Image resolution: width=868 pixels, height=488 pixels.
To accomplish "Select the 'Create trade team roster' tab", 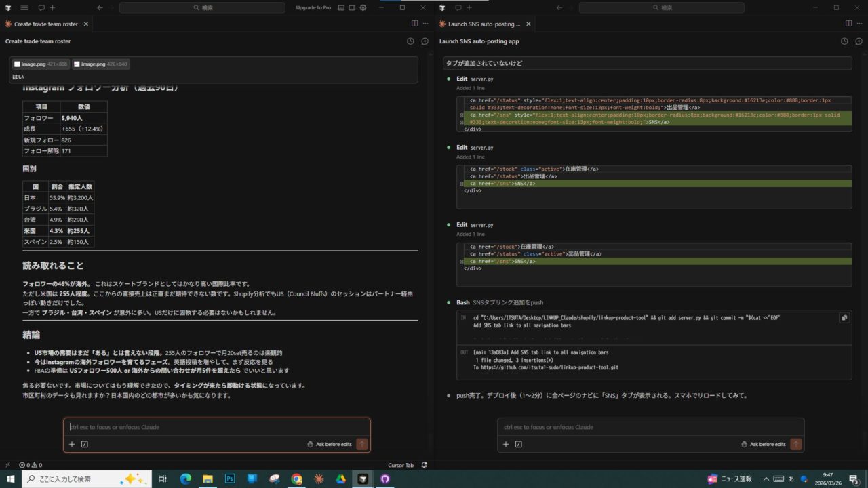I will [45, 24].
